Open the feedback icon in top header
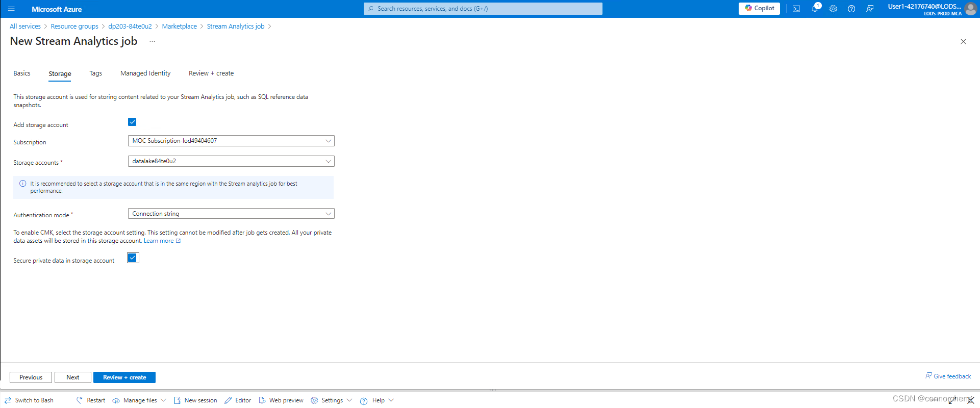The image size is (980, 408). tap(870, 9)
